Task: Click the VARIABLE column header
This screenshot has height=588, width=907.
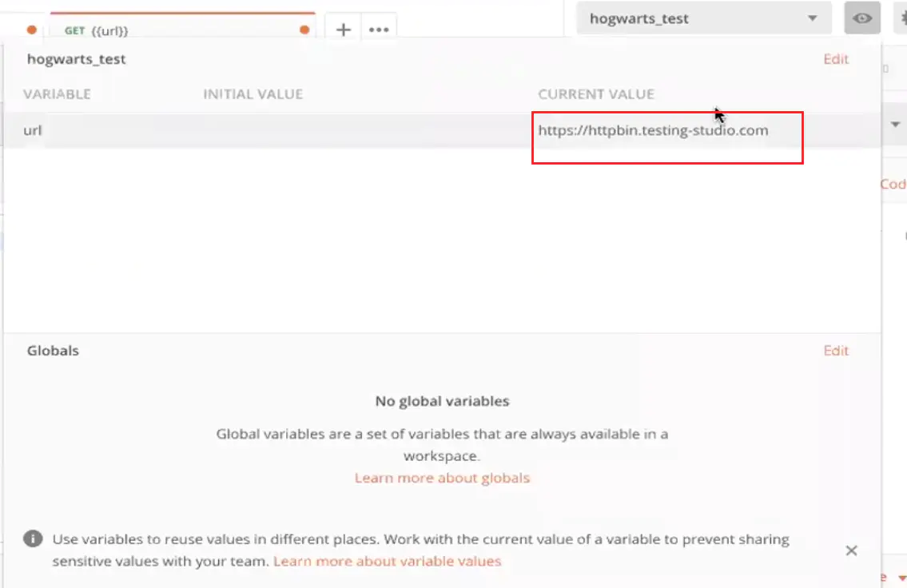Action: pos(56,93)
